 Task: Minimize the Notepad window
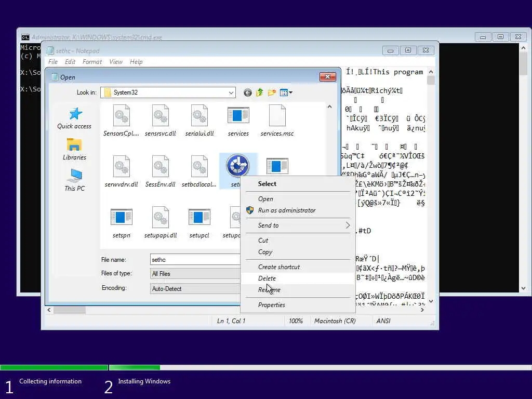click(x=391, y=50)
